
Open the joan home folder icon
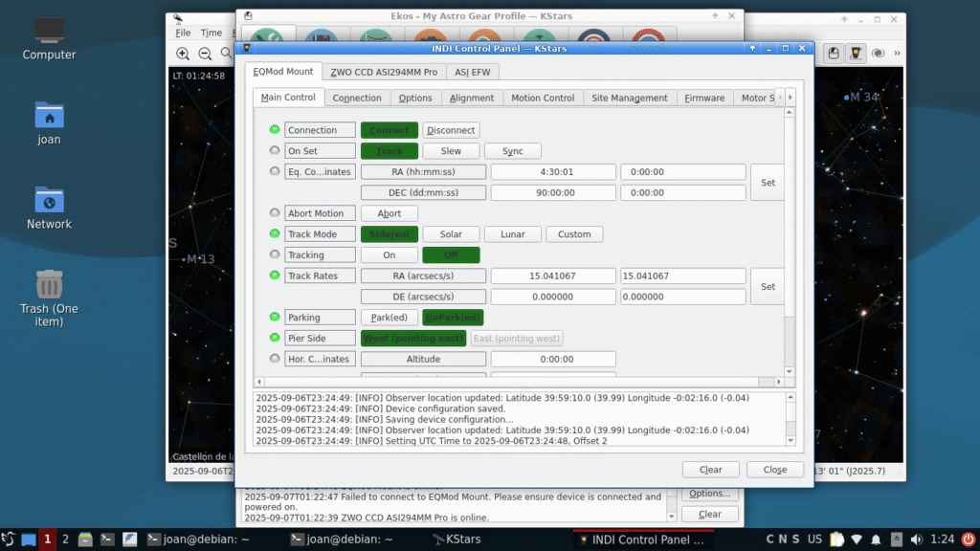49,120
